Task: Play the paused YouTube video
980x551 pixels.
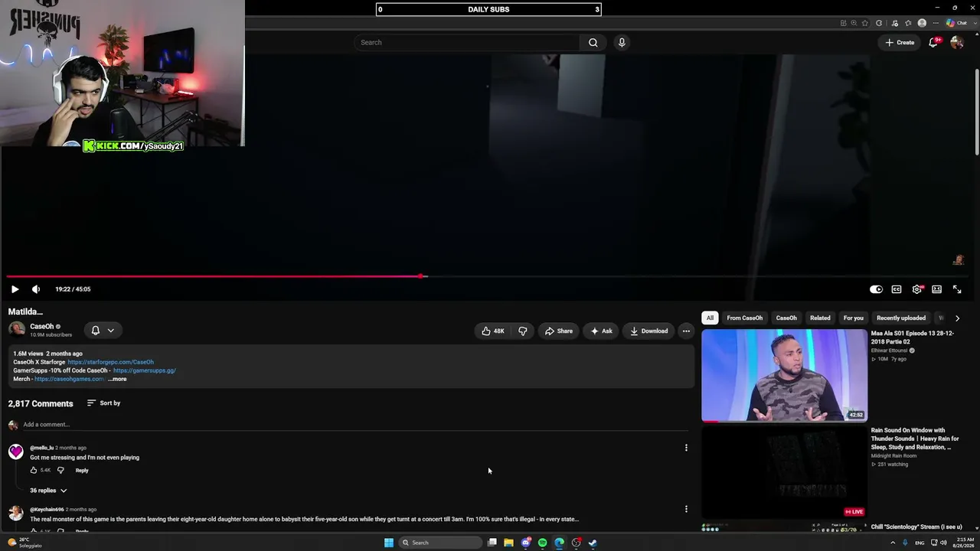Action: tap(15, 289)
